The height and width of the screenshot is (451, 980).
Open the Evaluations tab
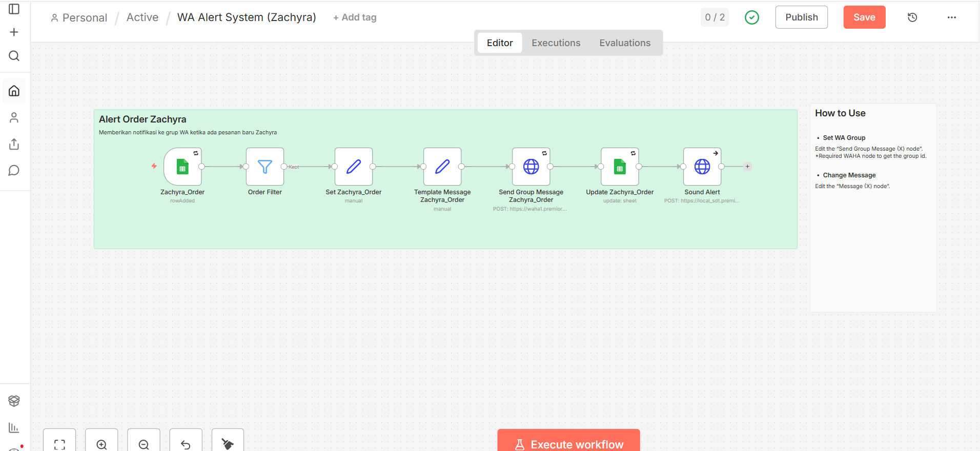click(x=625, y=43)
